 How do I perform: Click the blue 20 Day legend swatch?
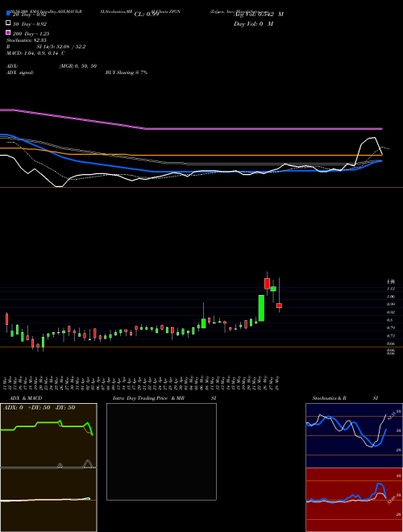[x=9, y=14]
